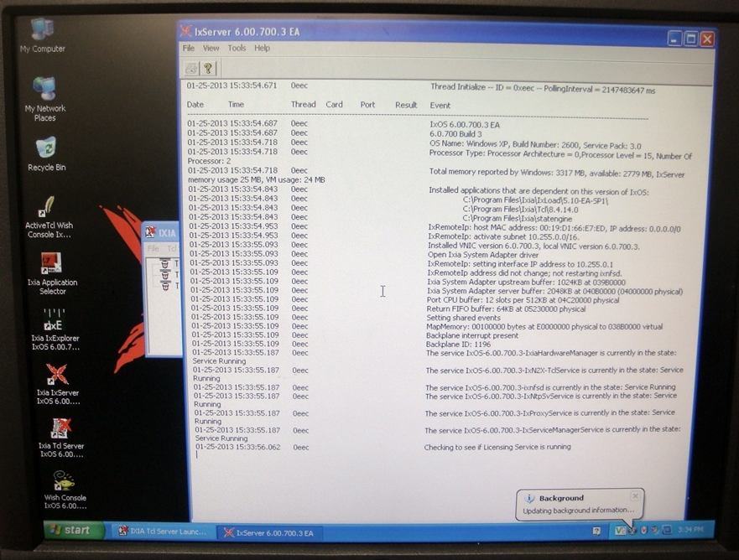Click the "Event" column header text
Image resolution: width=739 pixels, height=560 pixels.
click(x=440, y=106)
